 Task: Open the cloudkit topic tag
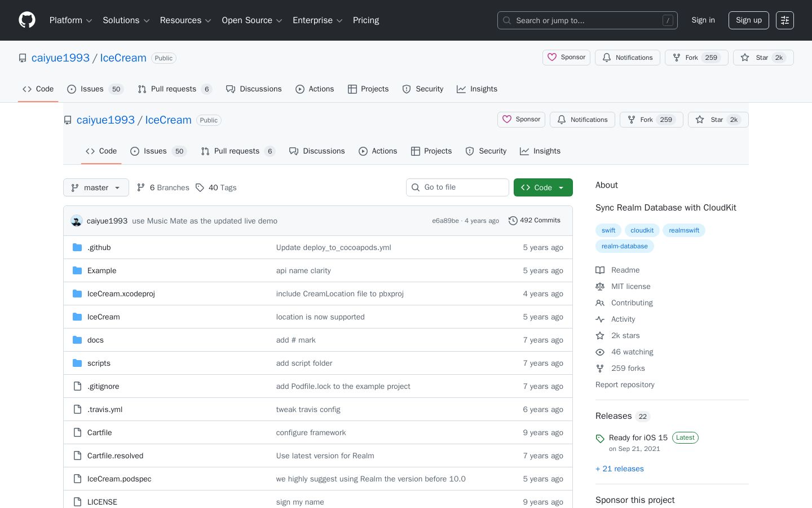(642, 230)
